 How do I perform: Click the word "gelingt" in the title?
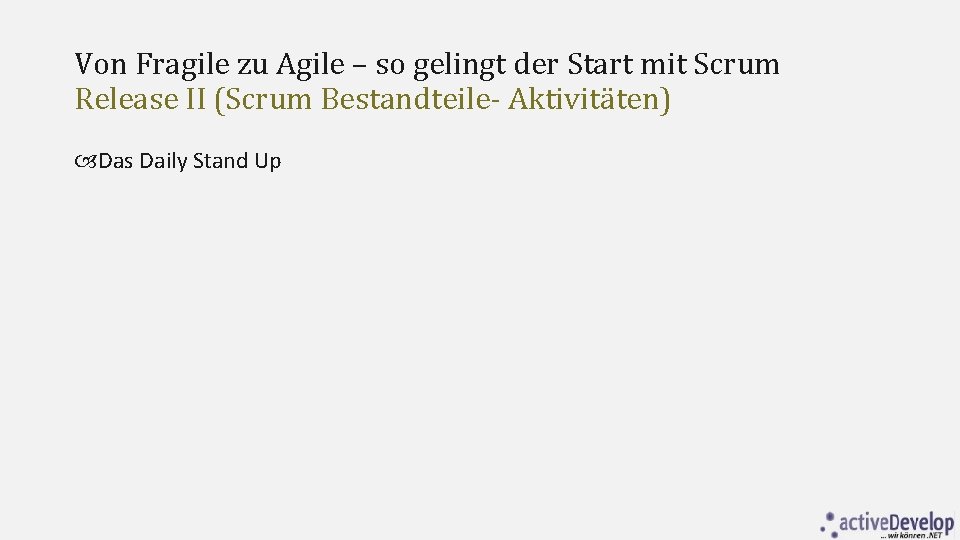(x=460, y=66)
